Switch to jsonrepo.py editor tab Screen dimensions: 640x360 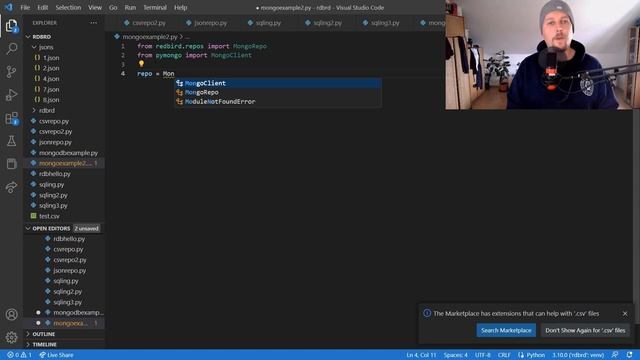[207, 23]
